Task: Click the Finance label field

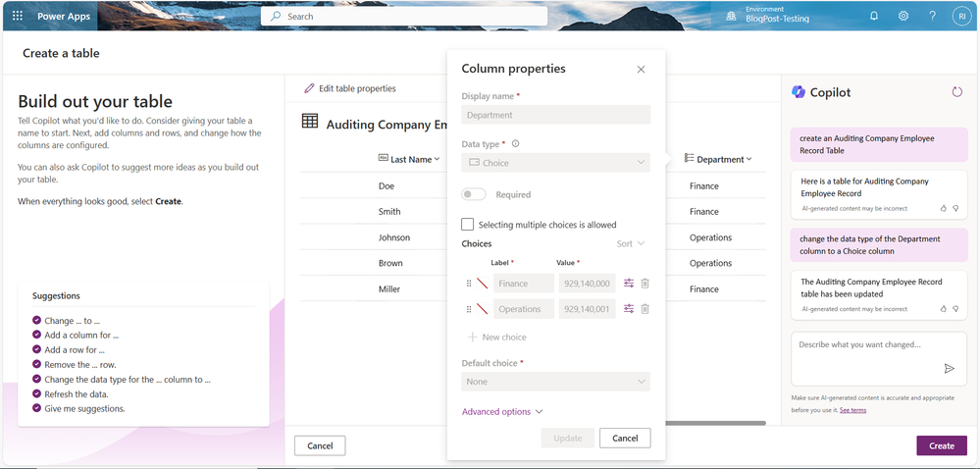Action: (x=524, y=284)
